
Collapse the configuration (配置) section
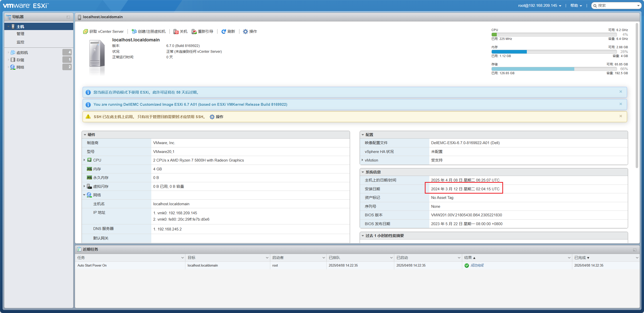coord(363,135)
